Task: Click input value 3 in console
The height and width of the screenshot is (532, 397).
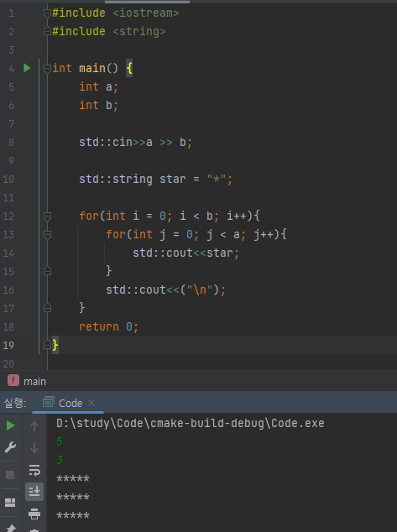Action: pyautogui.click(x=60, y=460)
